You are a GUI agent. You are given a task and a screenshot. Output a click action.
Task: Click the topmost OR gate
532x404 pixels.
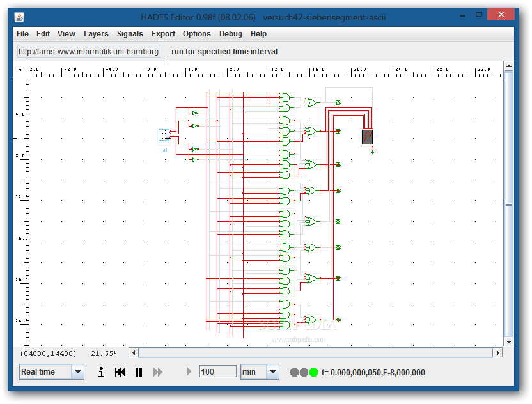[311, 102]
